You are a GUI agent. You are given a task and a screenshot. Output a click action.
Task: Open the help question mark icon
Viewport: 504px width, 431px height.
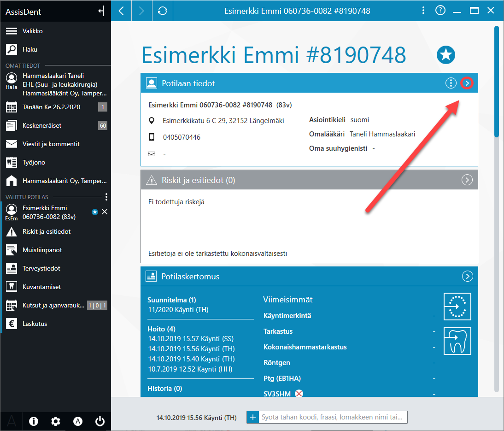point(440,11)
